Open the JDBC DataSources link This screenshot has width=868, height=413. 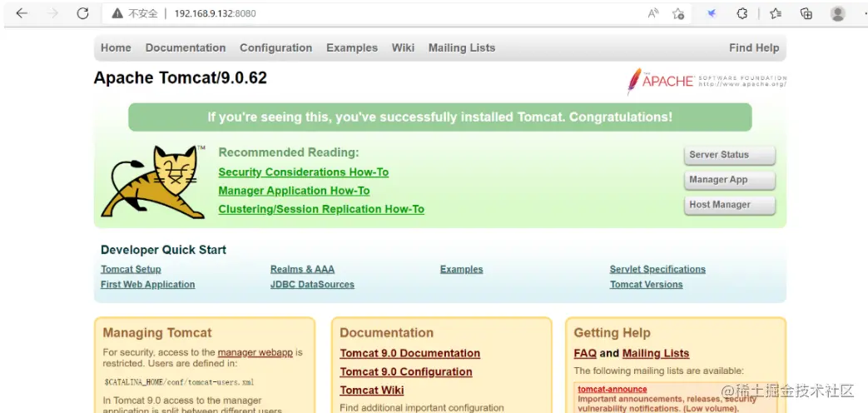(x=312, y=285)
